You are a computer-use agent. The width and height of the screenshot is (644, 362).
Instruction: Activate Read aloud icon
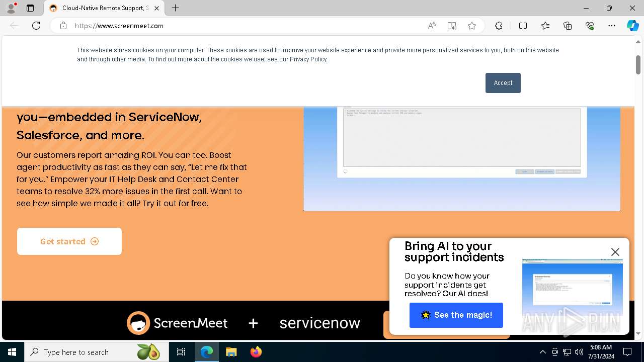click(432, 26)
